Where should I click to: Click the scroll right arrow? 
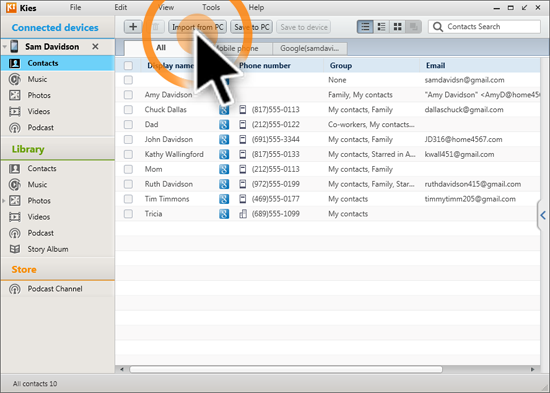tap(532, 369)
